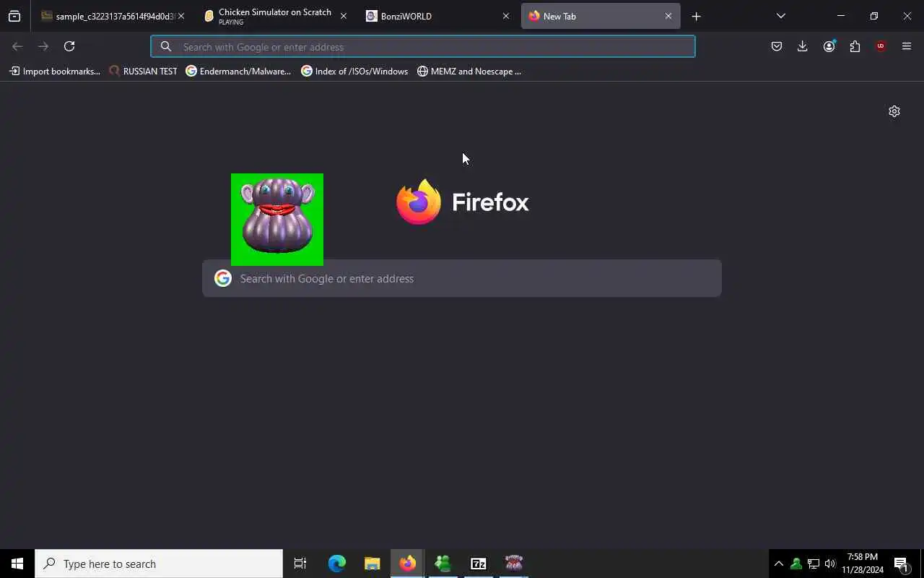
Task: Click green tray icon in system tray
Action: click(x=796, y=564)
